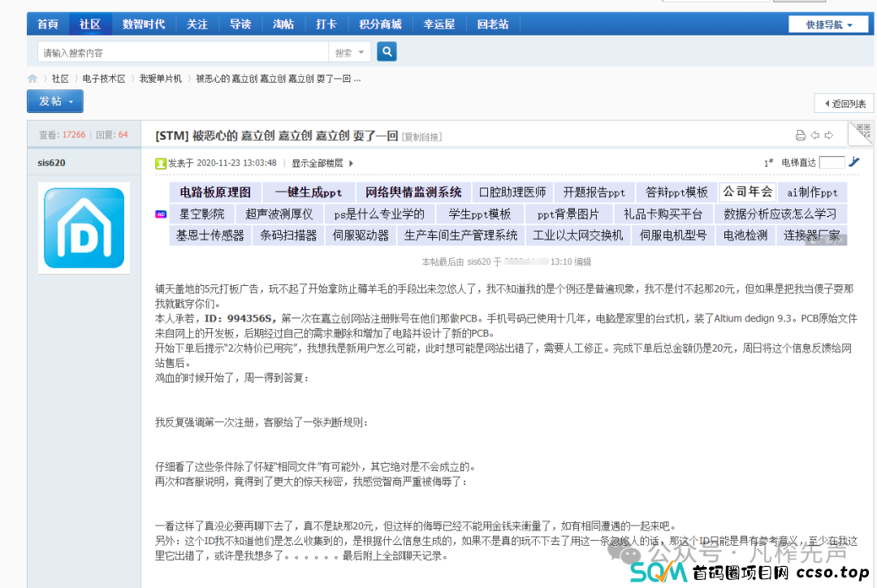Image resolution: width=877 pixels, height=588 pixels.
Task: Click the next thread arrow icon
Action: coord(828,135)
